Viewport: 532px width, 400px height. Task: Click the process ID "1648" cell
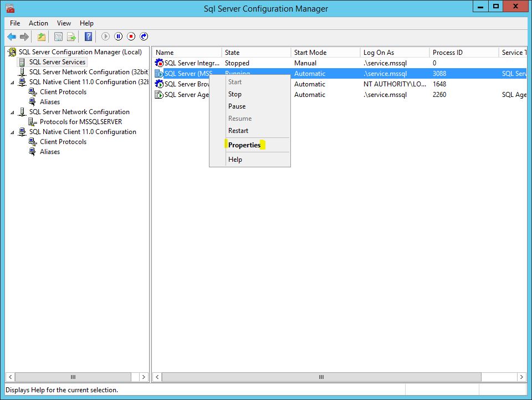439,84
